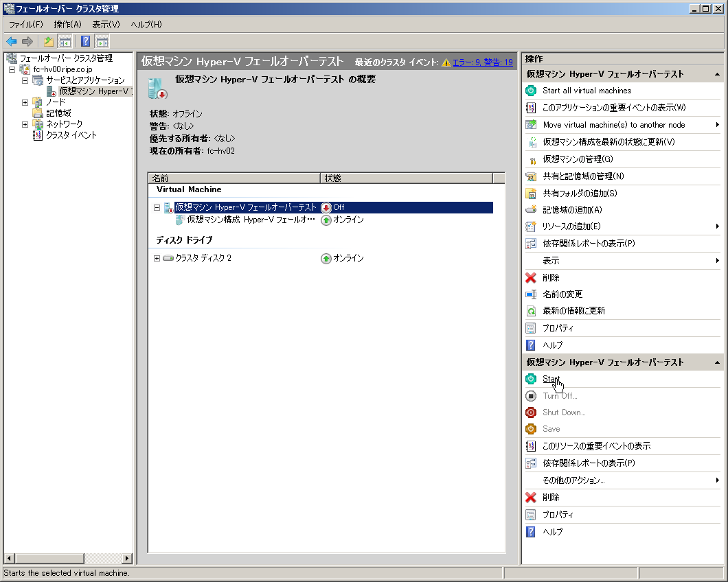Click the red Shut Down icon

[x=531, y=412]
